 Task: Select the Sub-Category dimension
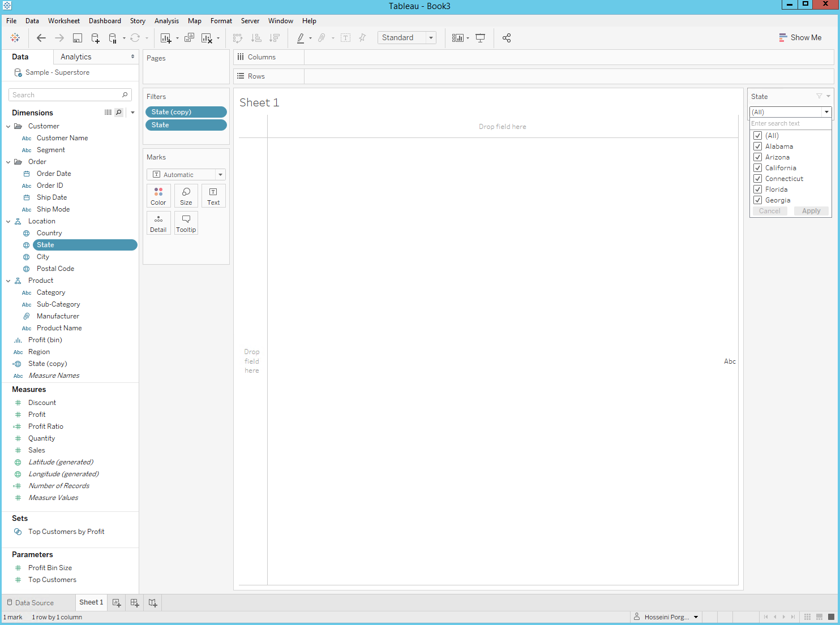(58, 304)
